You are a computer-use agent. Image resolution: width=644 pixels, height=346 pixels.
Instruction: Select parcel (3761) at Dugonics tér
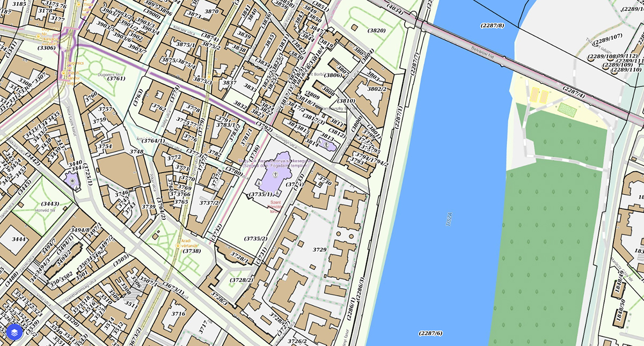116,78
